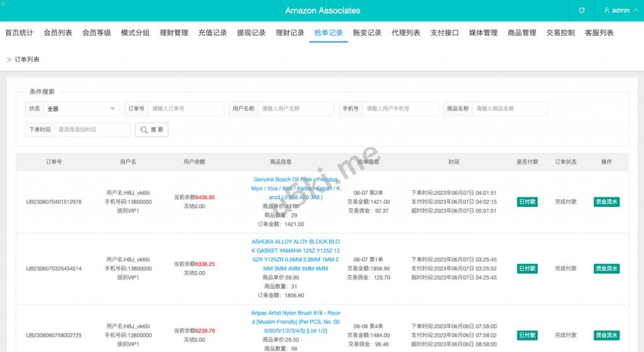Click the 订单号 input field
The height and width of the screenshot is (352, 644).
[186, 109]
